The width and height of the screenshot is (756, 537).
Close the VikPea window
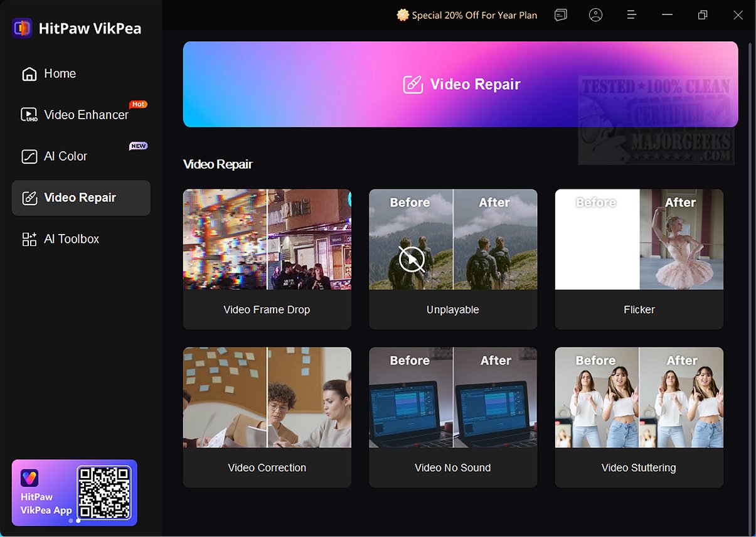click(738, 15)
